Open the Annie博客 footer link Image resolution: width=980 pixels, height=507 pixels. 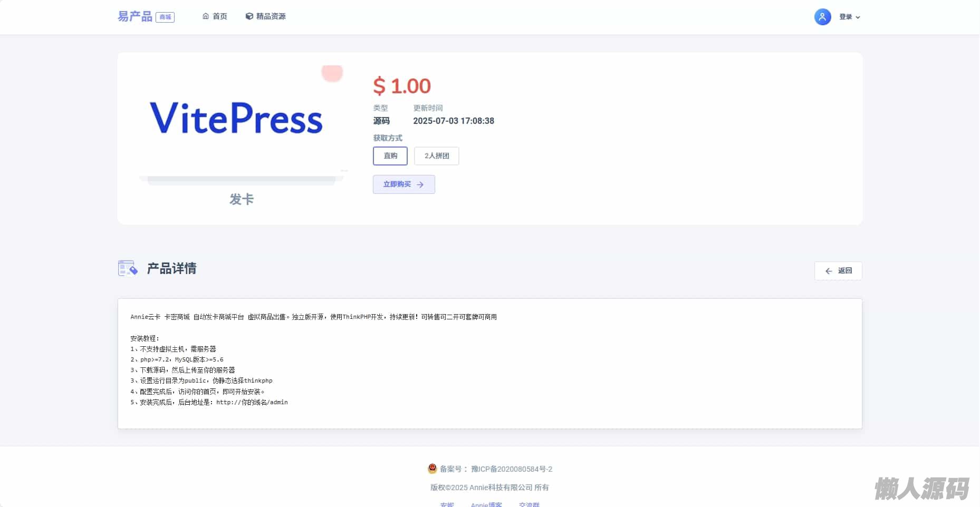[x=486, y=504]
